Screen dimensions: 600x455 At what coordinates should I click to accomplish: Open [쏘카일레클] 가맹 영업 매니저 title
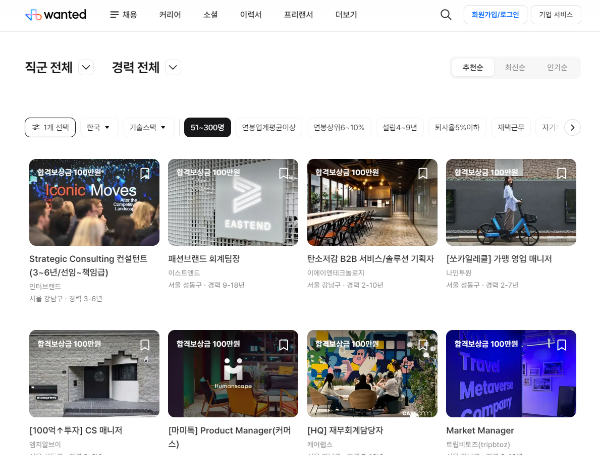coord(499,259)
